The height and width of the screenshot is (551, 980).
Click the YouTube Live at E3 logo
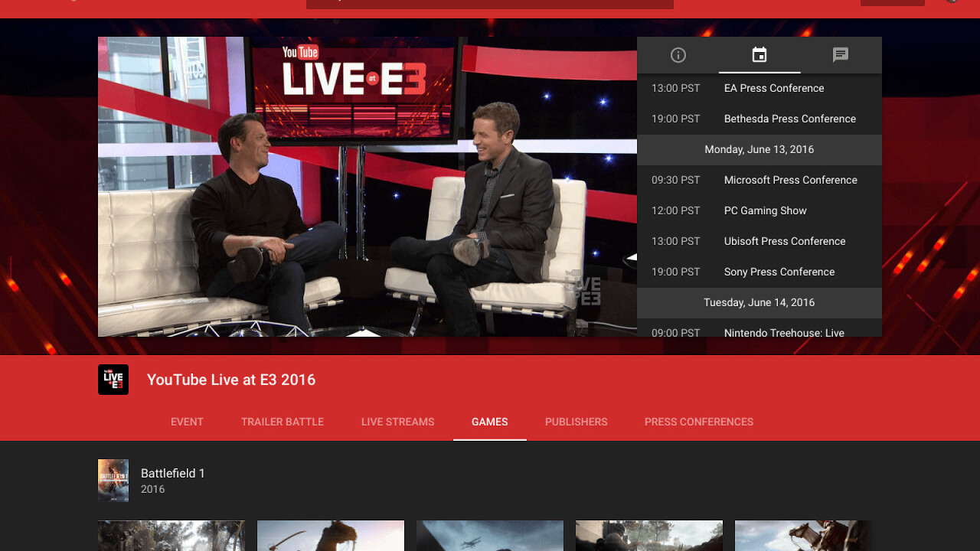pos(113,379)
